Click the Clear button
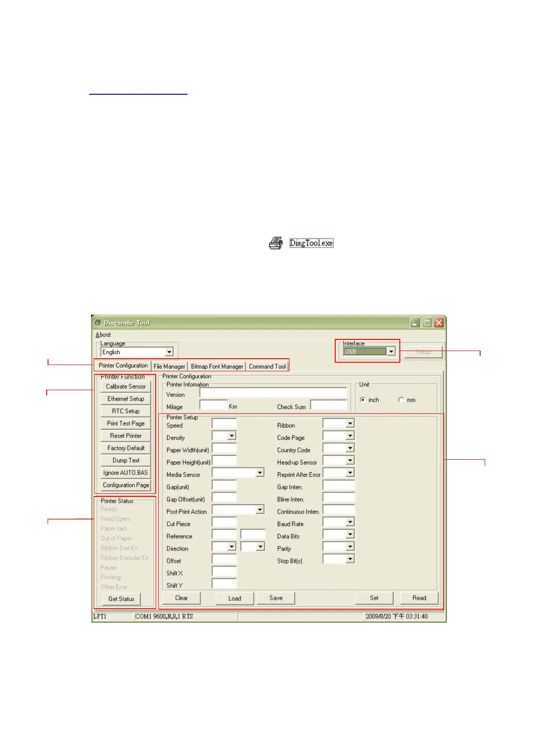This screenshot has height=756, width=534. [x=181, y=598]
